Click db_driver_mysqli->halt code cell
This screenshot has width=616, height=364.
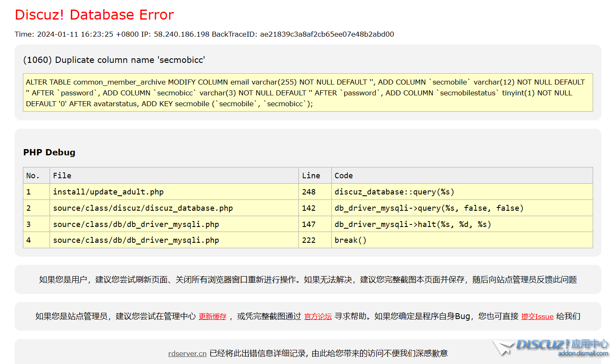pos(462,224)
